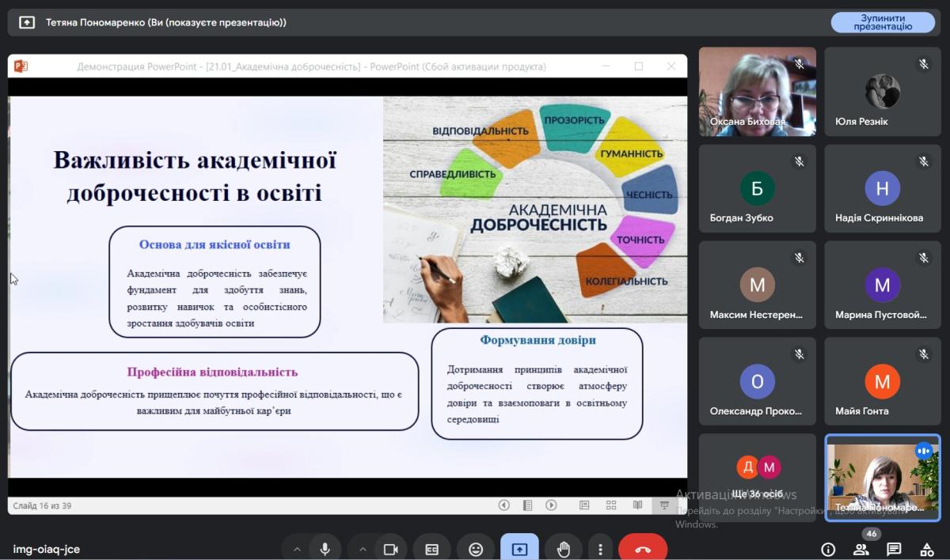Open the activities panel

point(926,549)
